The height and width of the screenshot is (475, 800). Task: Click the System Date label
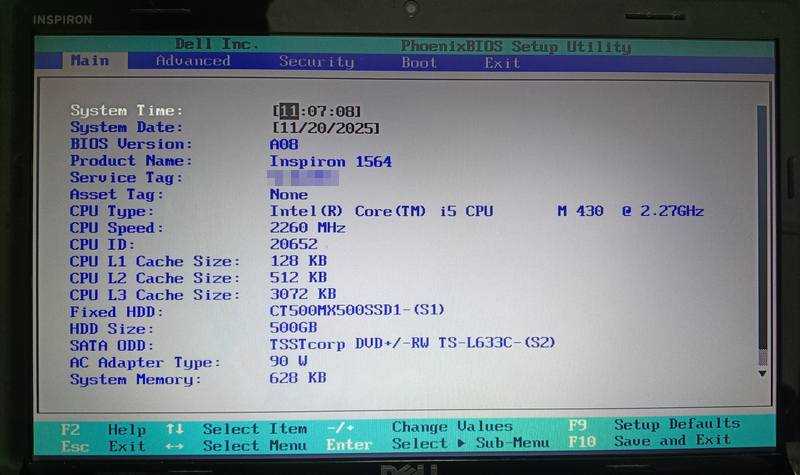[127, 127]
